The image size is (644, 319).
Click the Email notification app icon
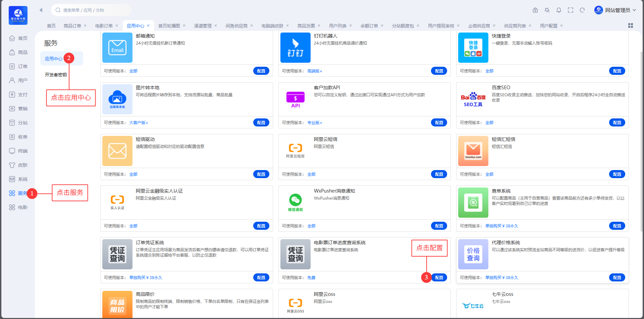pyautogui.click(x=117, y=48)
